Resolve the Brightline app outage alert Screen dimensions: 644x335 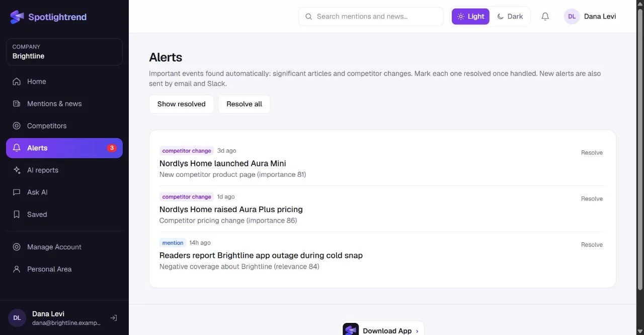[x=592, y=245]
